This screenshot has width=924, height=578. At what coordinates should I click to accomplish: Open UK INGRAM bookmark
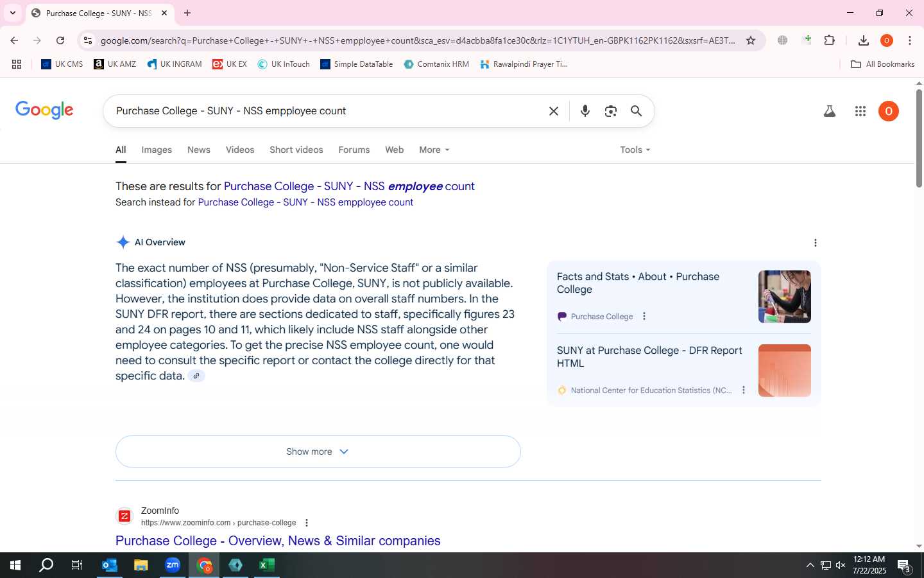click(174, 64)
